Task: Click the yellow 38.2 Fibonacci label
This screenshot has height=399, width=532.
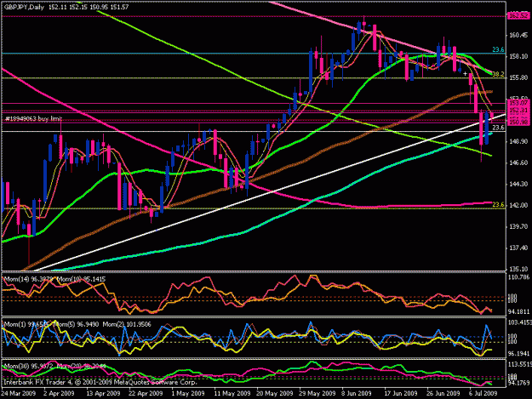Action: coord(498,74)
